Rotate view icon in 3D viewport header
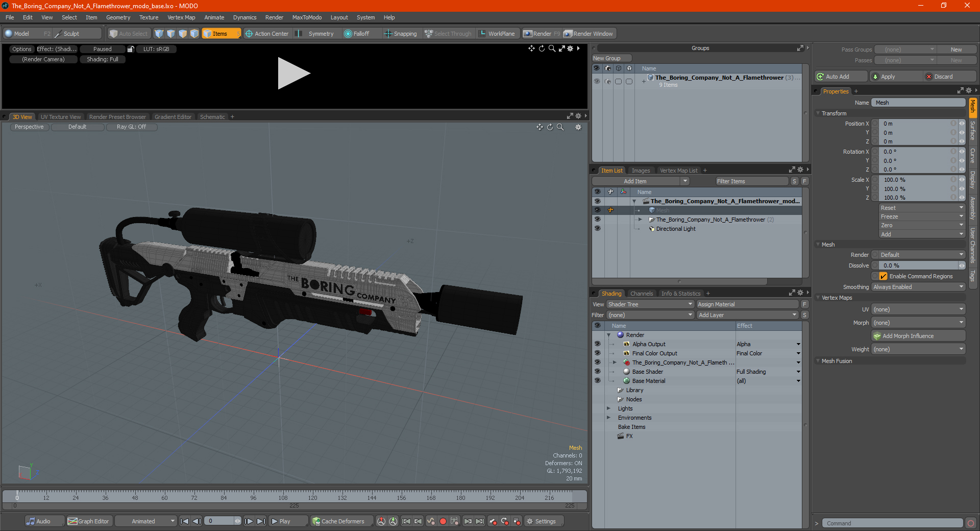 pyautogui.click(x=550, y=127)
